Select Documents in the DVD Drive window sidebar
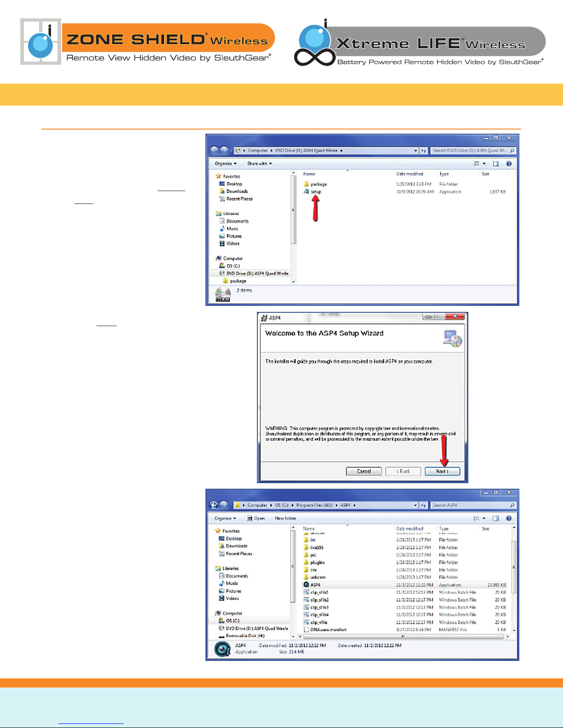Screen dimensions: 563x728 (x=234, y=221)
